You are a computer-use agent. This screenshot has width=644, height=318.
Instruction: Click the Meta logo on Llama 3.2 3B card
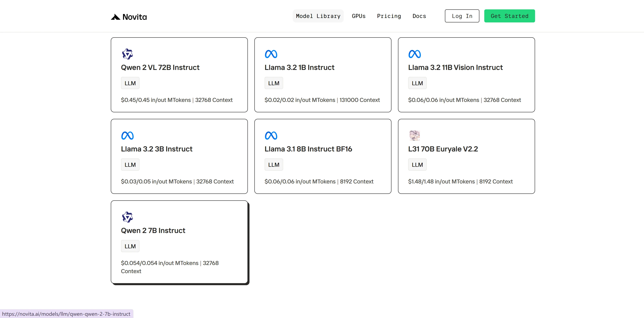click(x=127, y=136)
